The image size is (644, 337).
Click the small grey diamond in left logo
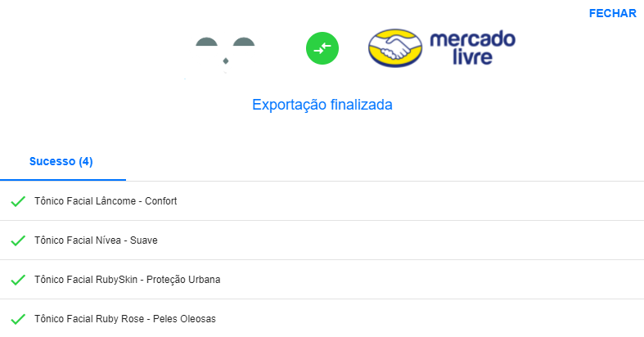[226, 61]
